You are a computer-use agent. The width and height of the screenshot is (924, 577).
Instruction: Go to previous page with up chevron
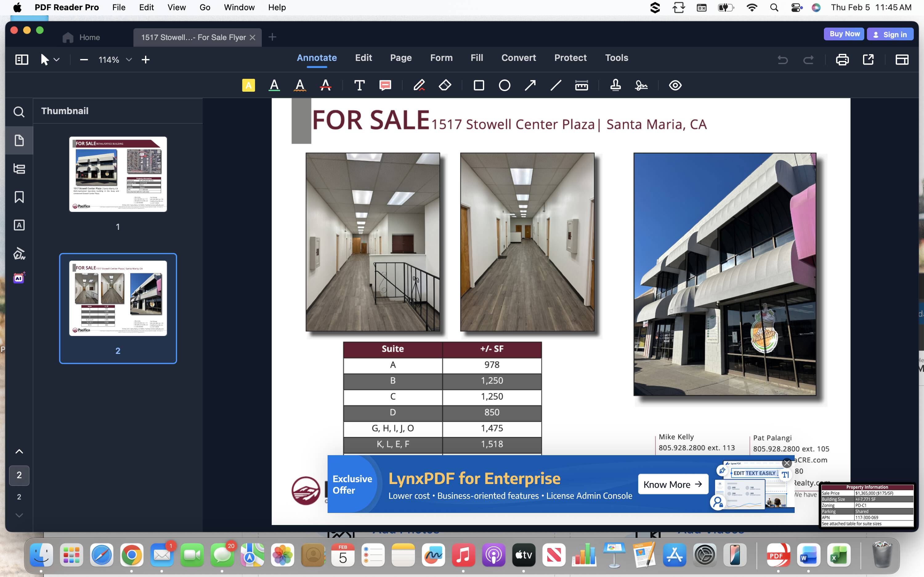click(19, 451)
